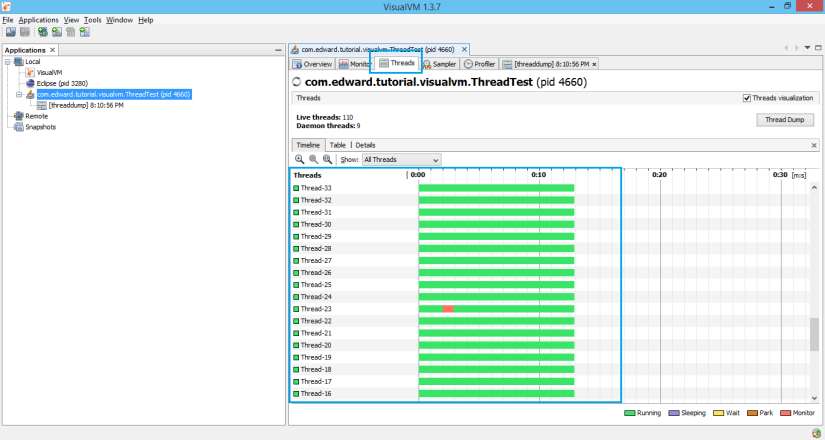Switch to the Sampler tab
The width and height of the screenshot is (825, 440).
click(x=439, y=64)
